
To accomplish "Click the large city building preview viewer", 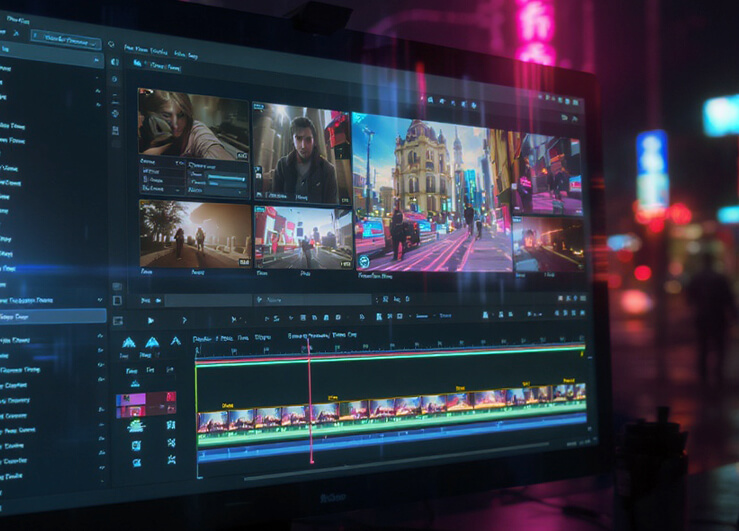I will (x=432, y=193).
